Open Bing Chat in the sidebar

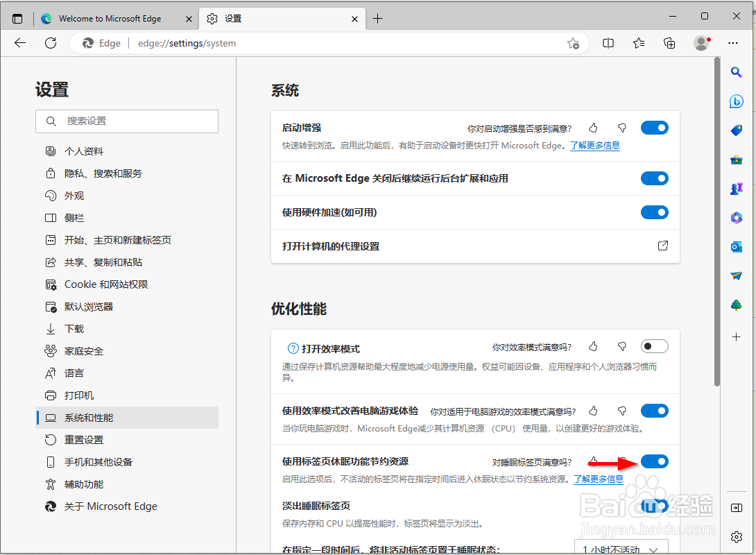pyautogui.click(x=737, y=101)
